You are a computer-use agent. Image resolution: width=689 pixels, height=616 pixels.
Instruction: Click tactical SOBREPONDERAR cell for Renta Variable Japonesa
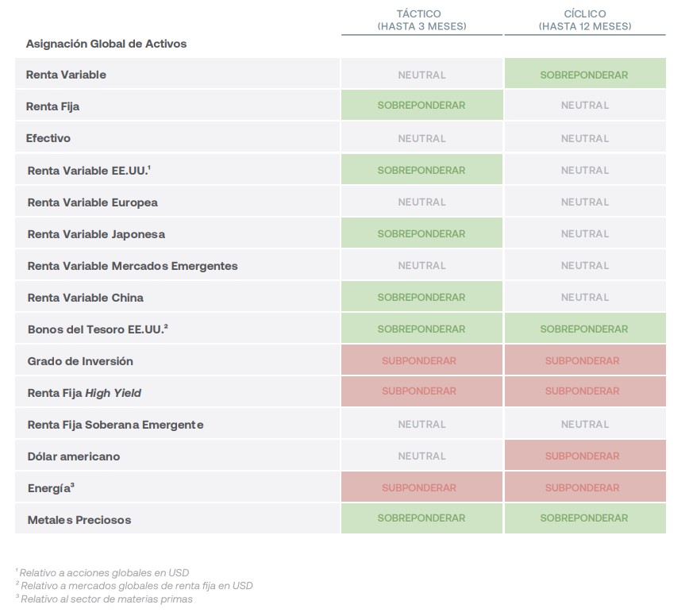421,233
